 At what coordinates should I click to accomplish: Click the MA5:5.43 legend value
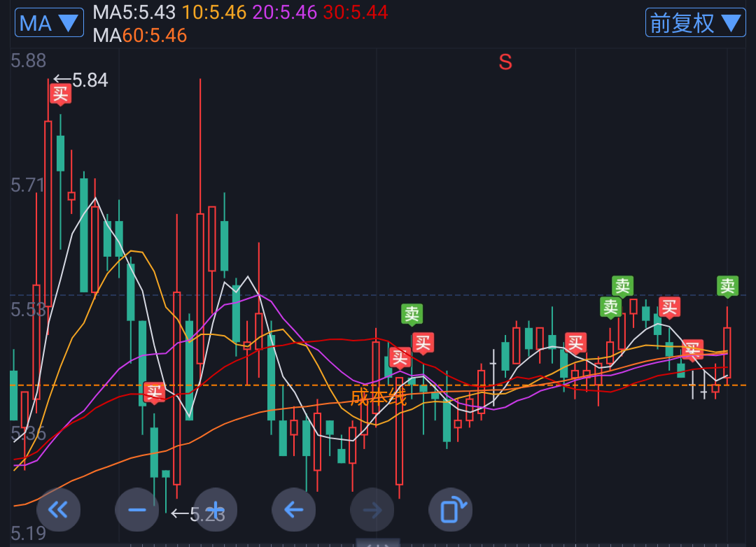tap(134, 12)
